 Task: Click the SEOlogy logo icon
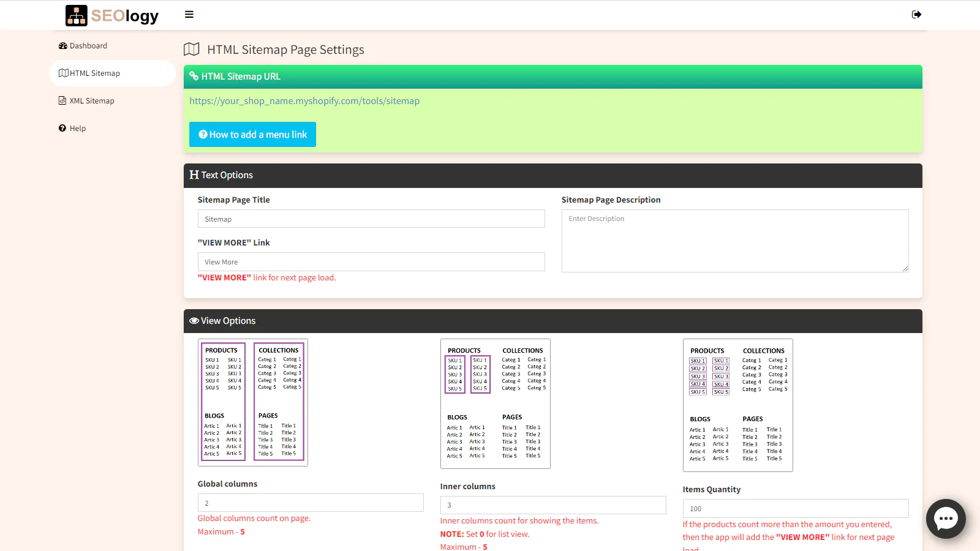(x=77, y=15)
